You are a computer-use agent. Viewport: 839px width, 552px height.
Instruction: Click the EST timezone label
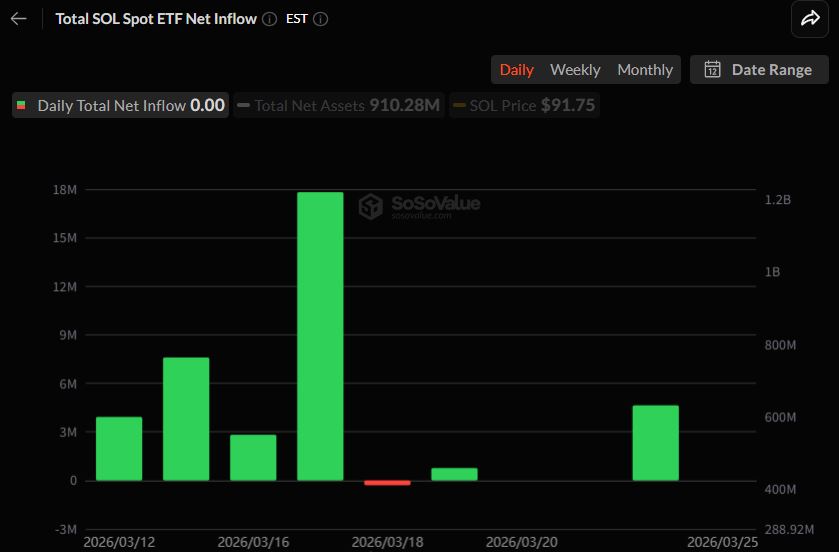(x=296, y=19)
